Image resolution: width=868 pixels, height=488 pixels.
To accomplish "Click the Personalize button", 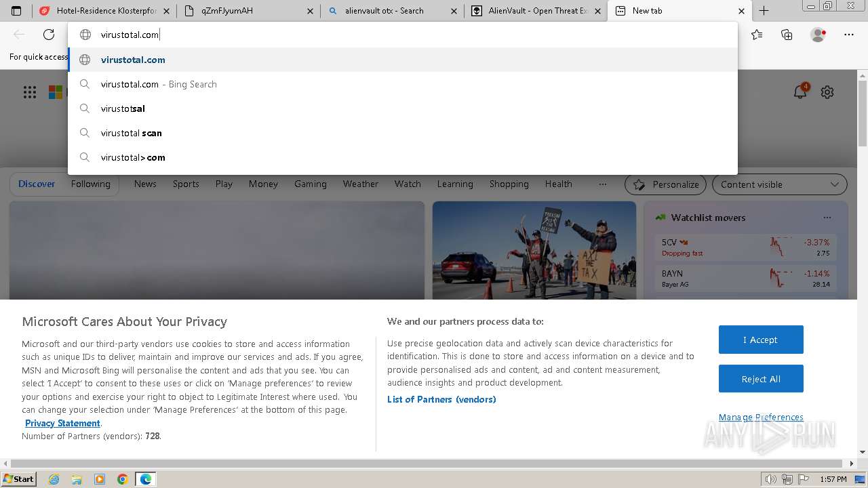I will 665,184.
